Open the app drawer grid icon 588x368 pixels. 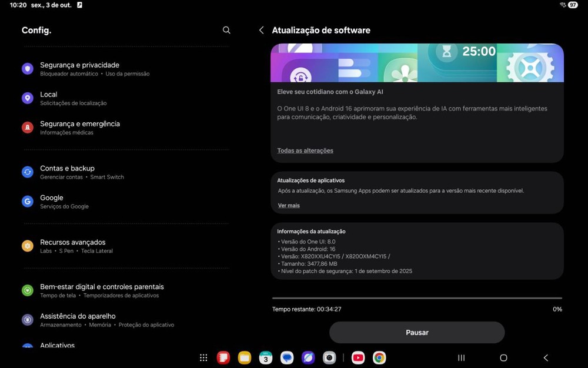[203, 358]
